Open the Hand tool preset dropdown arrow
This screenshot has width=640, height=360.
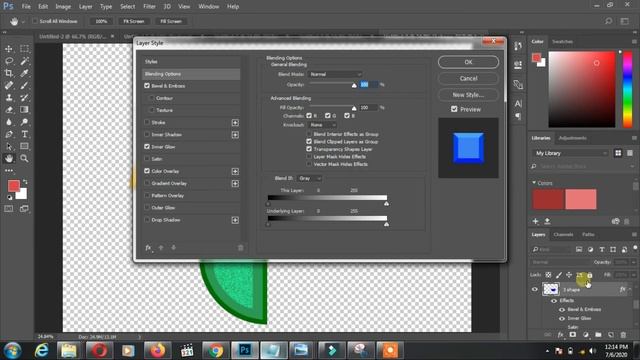coord(23,21)
